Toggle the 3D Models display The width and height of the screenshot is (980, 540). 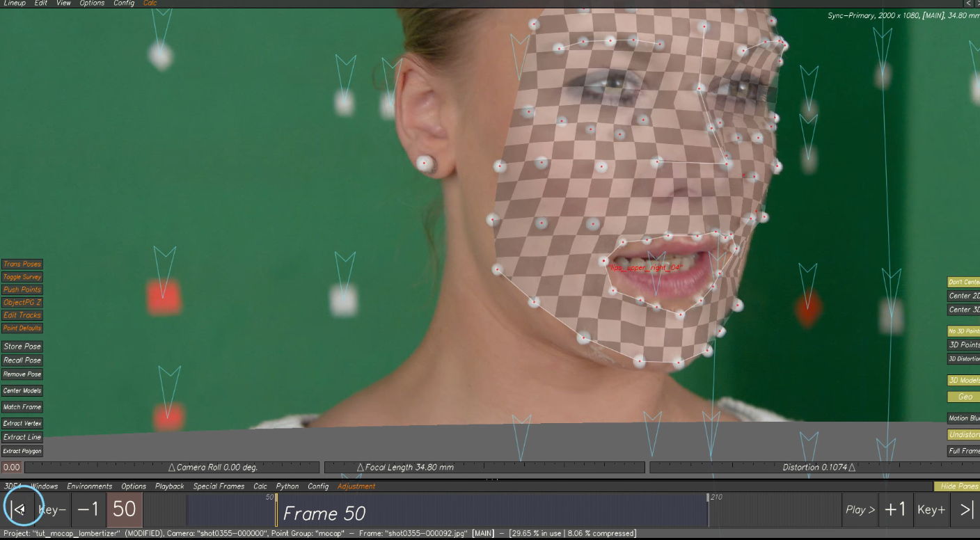click(x=964, y=381)
